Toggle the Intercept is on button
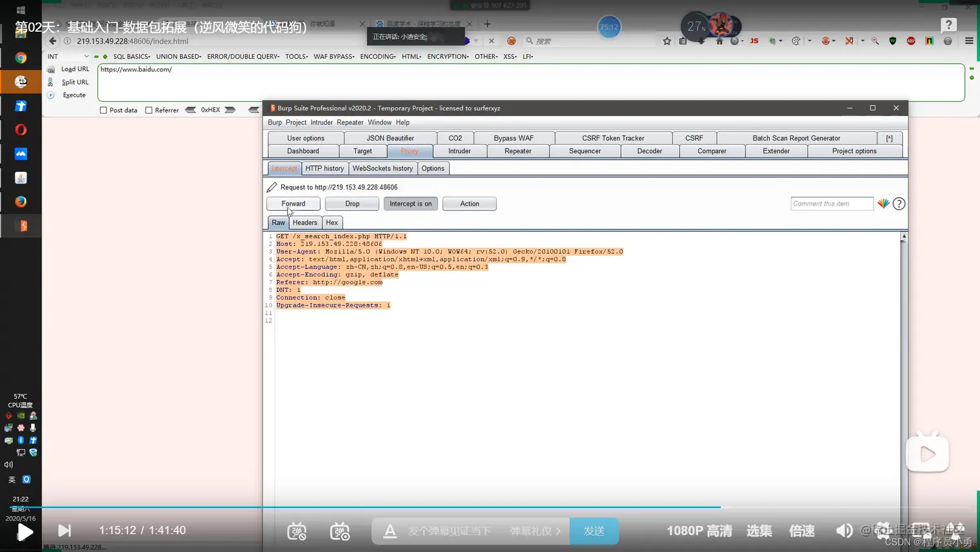980x552 pixels. (x=410, y=204)
